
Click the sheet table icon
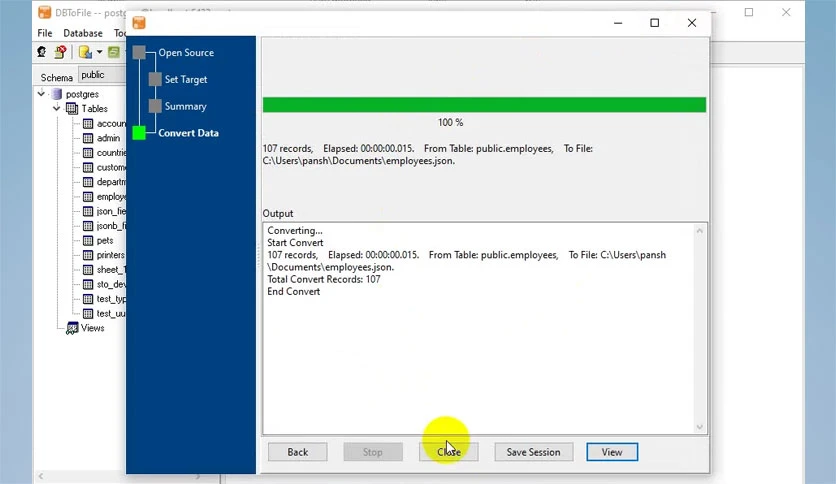coord(88,270)
